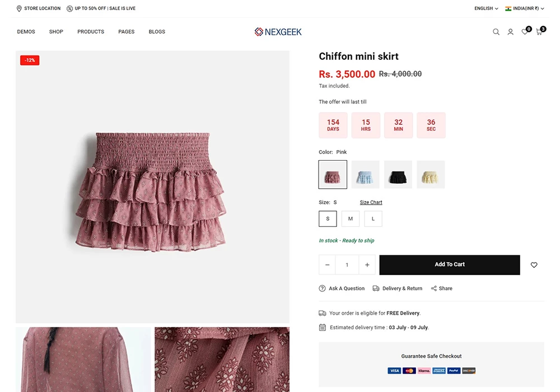Open the Pages menu
This screenshot has width=560, height=392.
[x=127, y=32]
